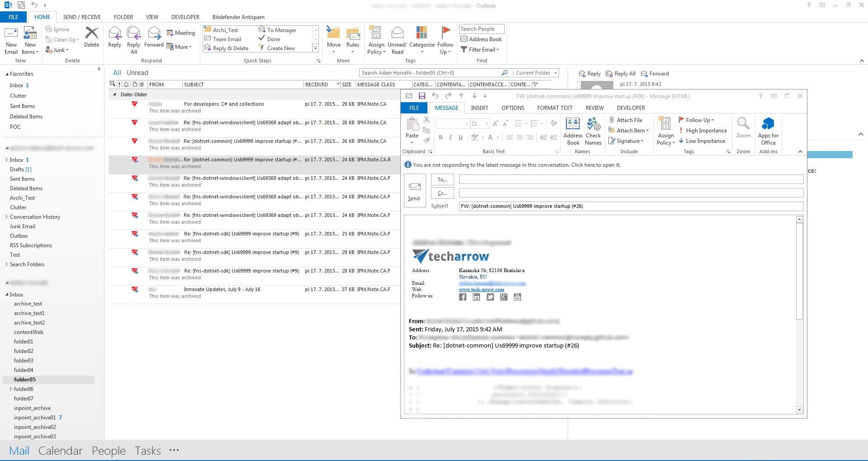Click the Attach File paperclip icon
The height and width of the screenshot is (461, 868).
tap(612, 120)
